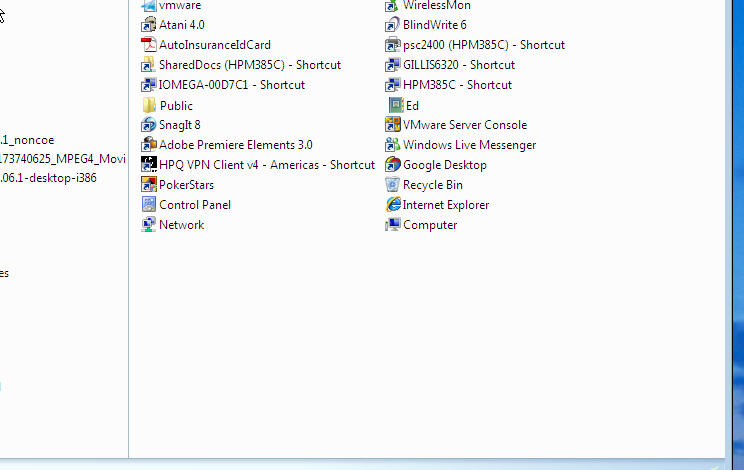Click the "GILLIS6320 - Shortcut" name
Viewport: 744px width, 470px height.
(x=459, y=65)
